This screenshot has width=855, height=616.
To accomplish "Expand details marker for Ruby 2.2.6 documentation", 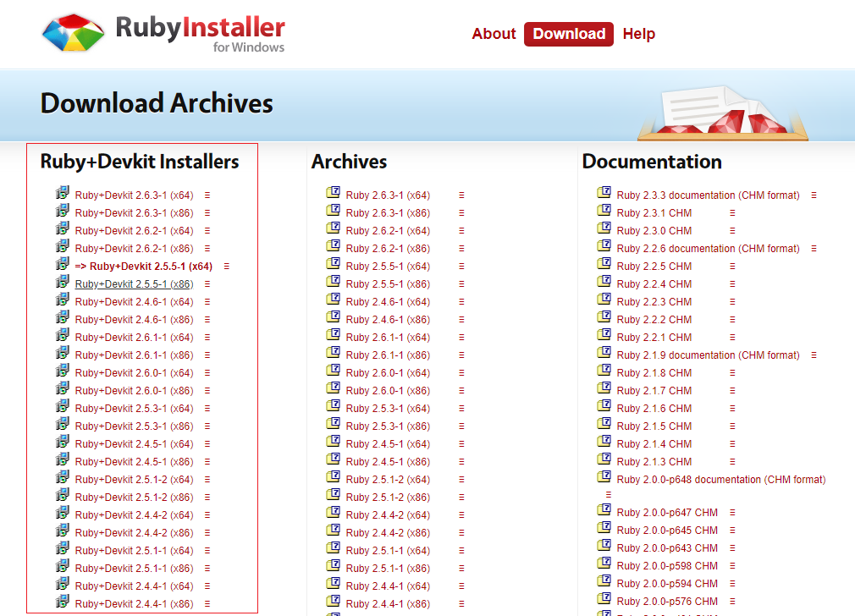I will (x=814, y=249).
